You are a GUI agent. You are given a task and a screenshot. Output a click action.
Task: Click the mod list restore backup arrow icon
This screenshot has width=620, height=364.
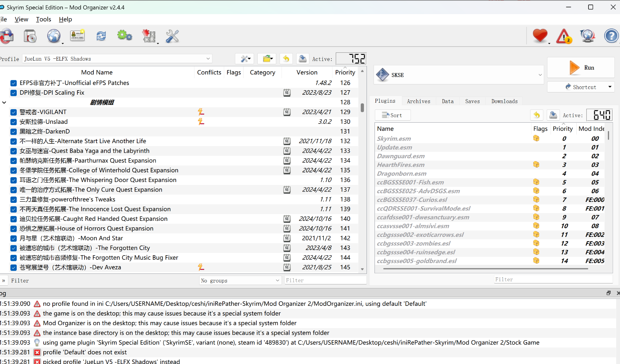pyautogui.click(x=286, y=59)
